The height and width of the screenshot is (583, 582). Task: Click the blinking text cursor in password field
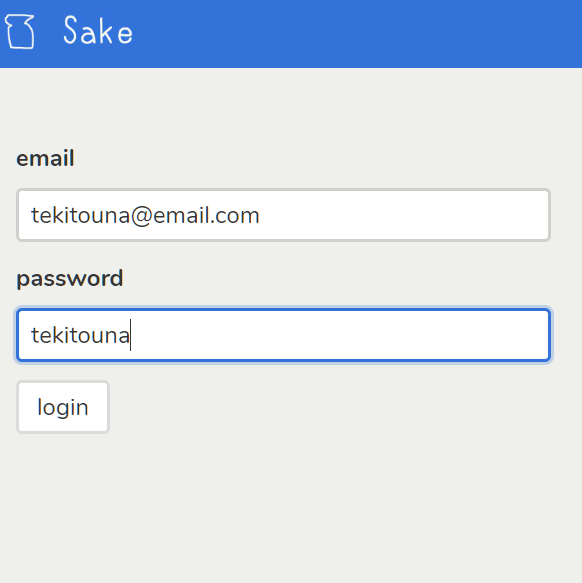pyautogui.click(x=131, y=335)
